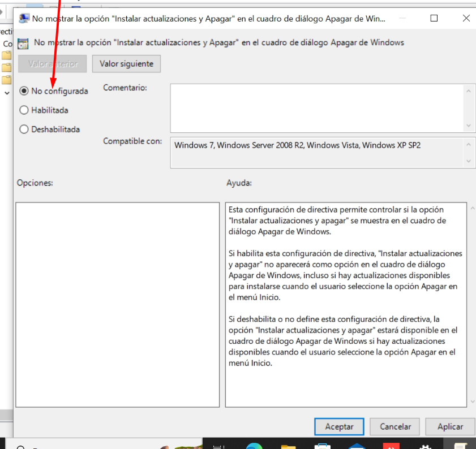This screenshot has height=449, width=476.
Task: Click the dialog title bar policy icon
Action: pos(24,18)
